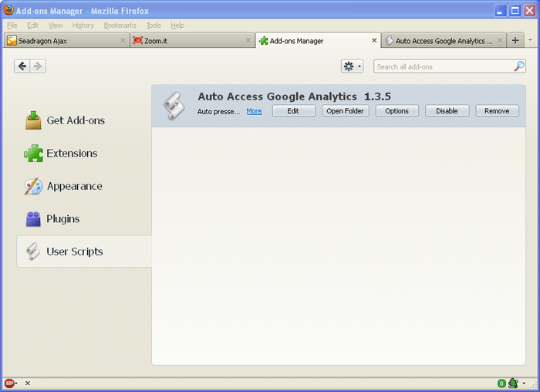Open the Help menu
540x392 pixels.
click(x=177, y=25)
